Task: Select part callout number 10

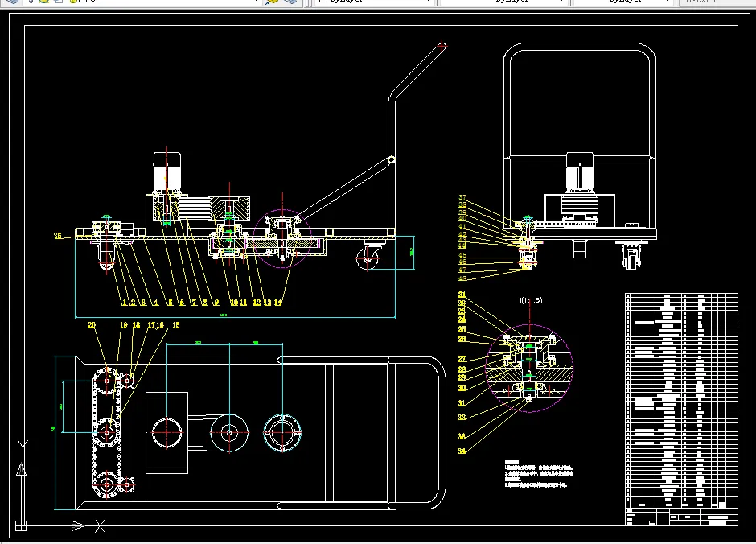Action: pos(234,303)
